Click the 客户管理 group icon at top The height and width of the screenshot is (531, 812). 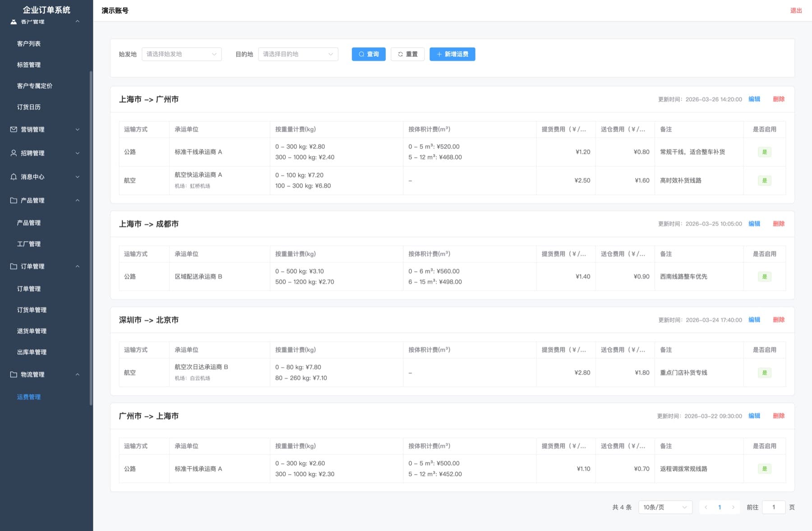tap(14, 21)
